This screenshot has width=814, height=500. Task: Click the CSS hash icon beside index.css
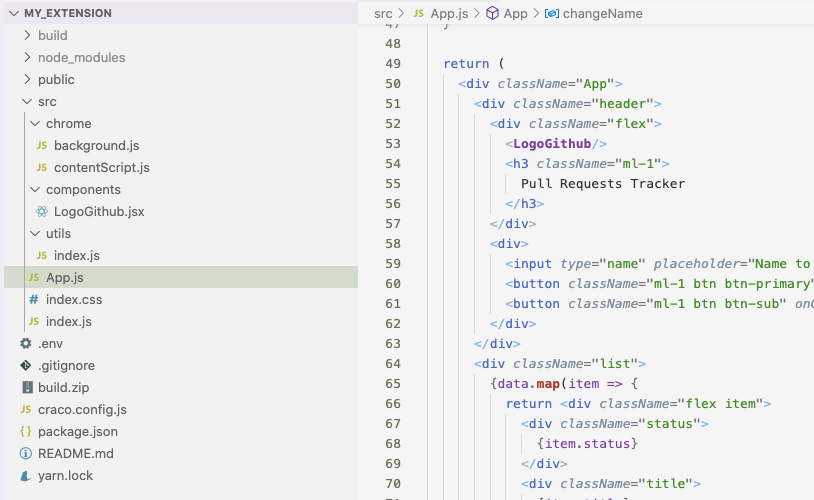click(34, 300)
